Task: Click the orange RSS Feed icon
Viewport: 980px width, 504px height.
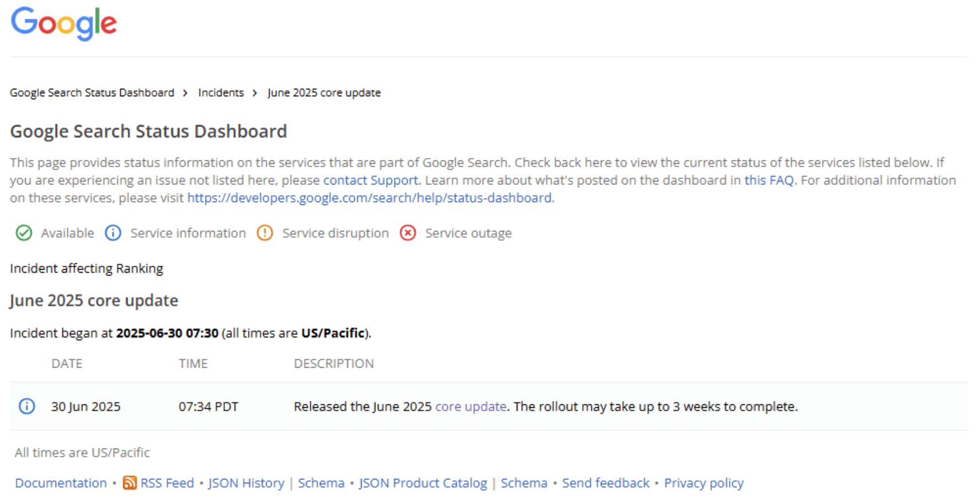Action: coord(130,483)
